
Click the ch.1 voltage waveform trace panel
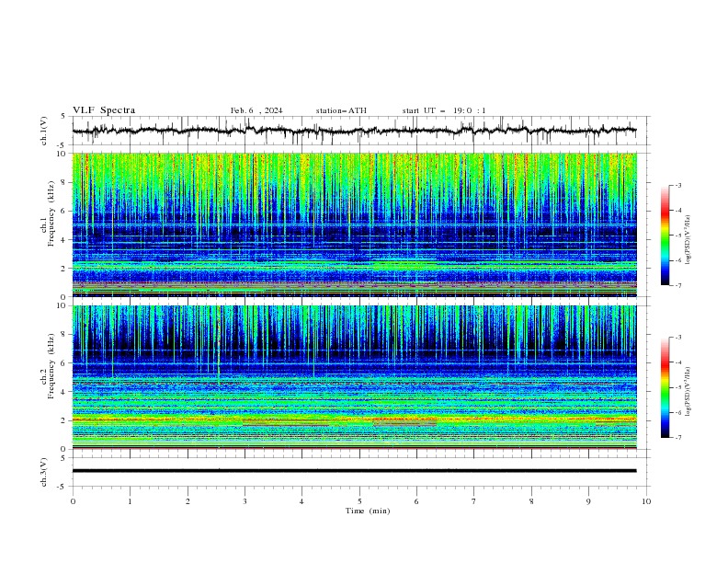[x=360, y=131]
